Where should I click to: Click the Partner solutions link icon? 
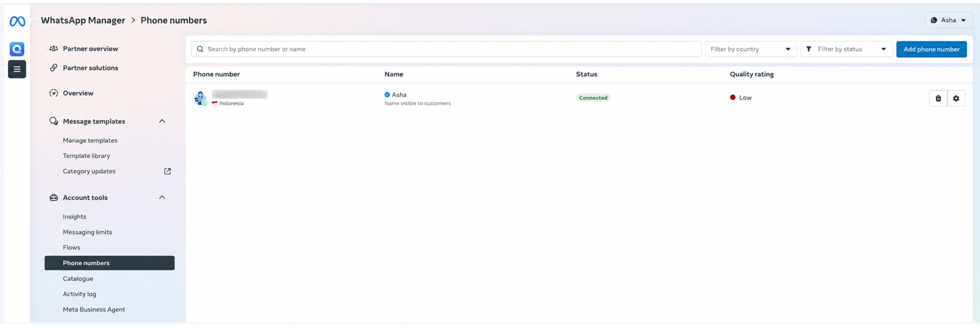pos(53,68)
